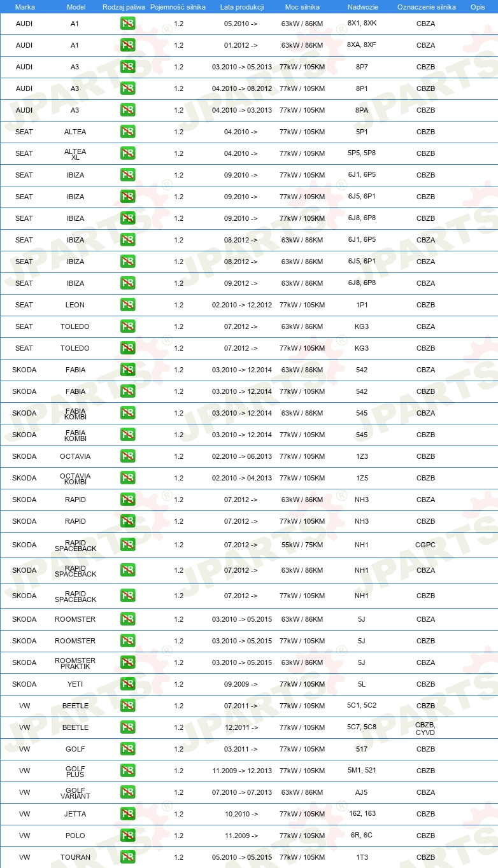Click the Marka column header
This screenshot has height=868, width=498.
click(25, 6)
